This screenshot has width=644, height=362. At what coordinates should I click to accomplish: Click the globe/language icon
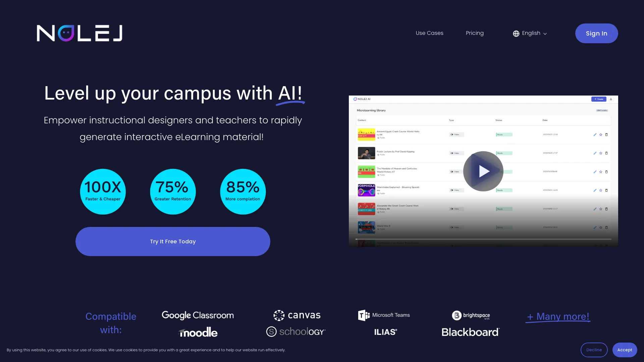(516, 33)
